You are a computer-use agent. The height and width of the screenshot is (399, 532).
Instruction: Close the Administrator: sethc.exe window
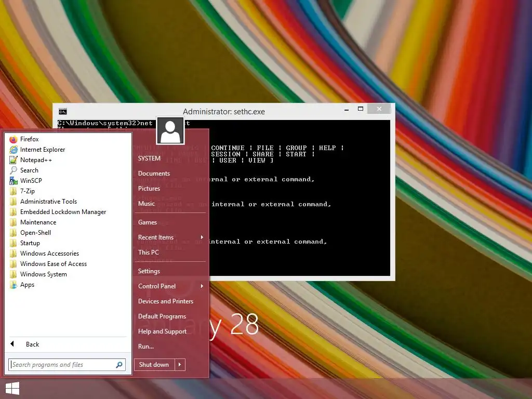(379, 109)
